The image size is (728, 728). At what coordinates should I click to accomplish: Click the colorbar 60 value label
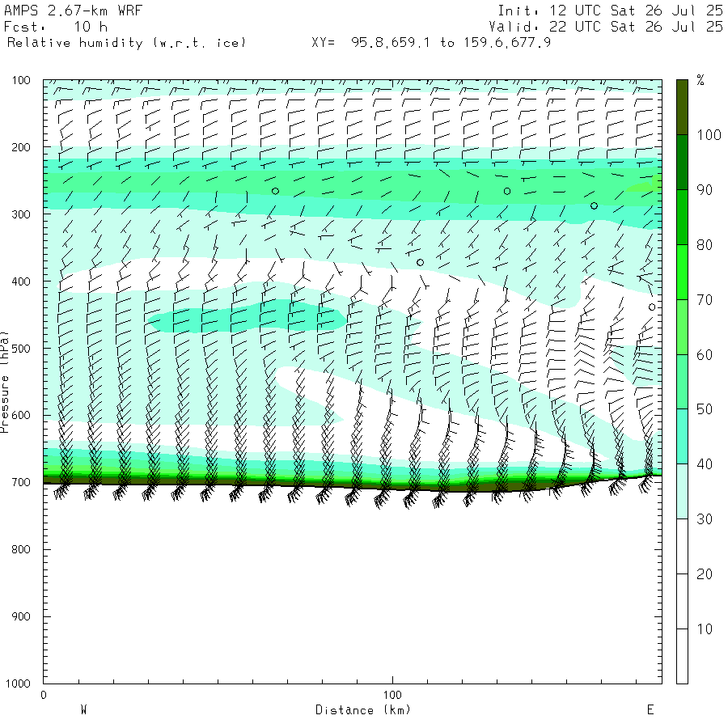(705, 355)
